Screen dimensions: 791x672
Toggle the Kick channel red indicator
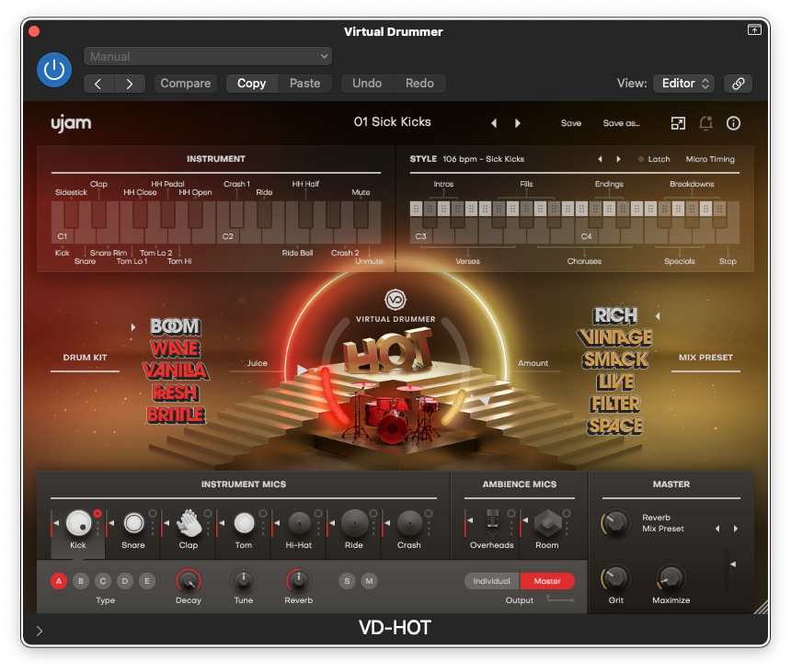coord(97,514)
